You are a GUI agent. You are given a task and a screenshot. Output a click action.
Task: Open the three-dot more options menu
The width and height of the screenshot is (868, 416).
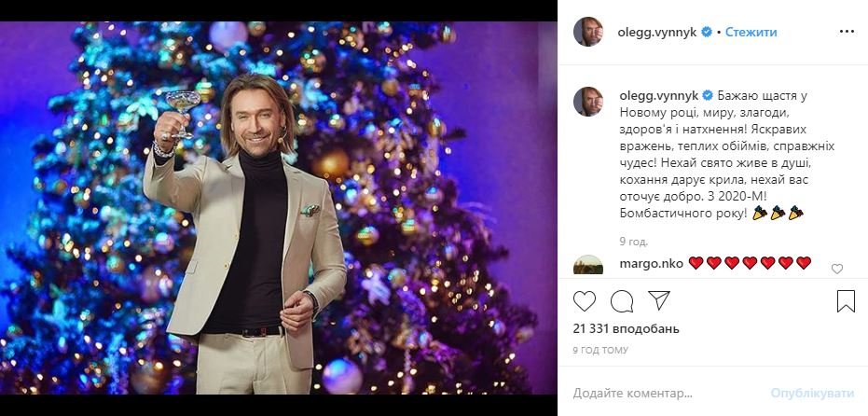point(846,32)
